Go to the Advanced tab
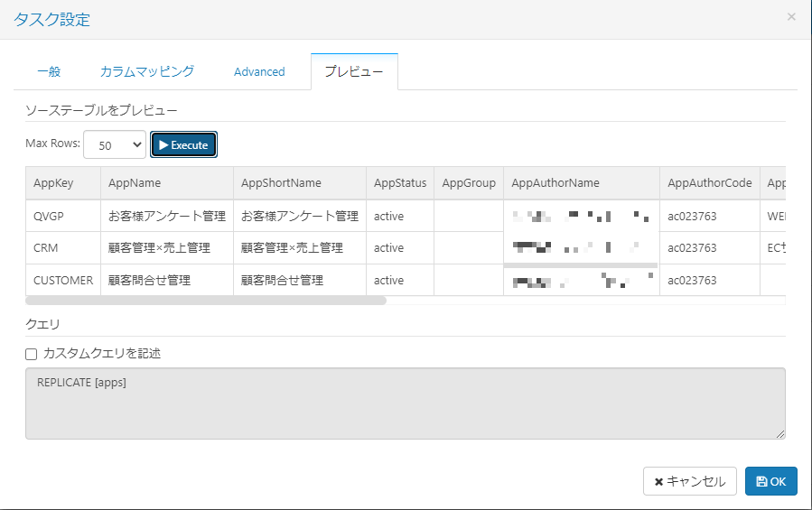This screenshot has width=812, height=510. click(x=259, y=71)
